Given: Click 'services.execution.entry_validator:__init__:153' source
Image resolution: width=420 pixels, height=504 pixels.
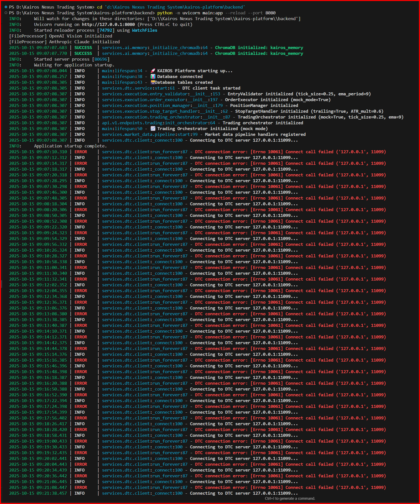Looking at the screenshot, I should click(x=161, y=94).
